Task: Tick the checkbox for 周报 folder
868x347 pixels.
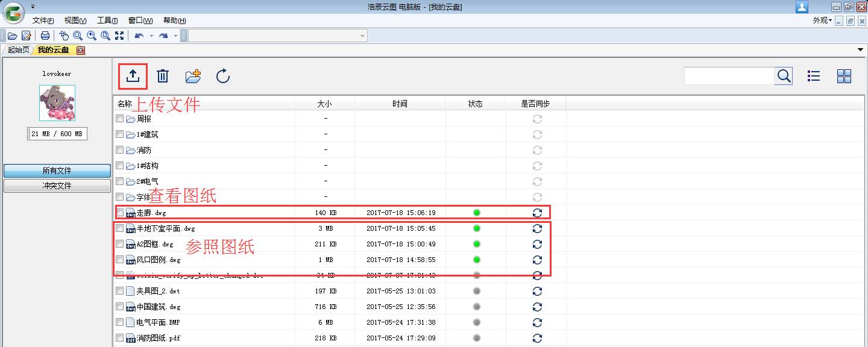Action: (120, 119)
